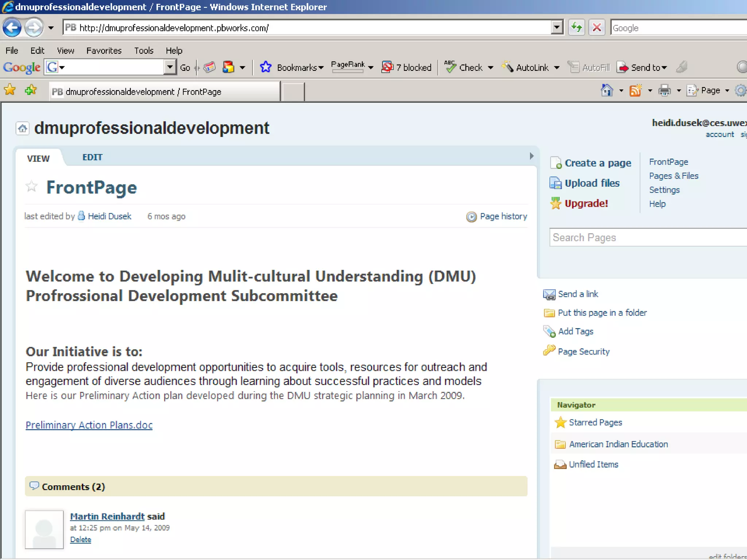Click the browser Back arrow button
Screen dimensions: 747x560
[12, 27]
